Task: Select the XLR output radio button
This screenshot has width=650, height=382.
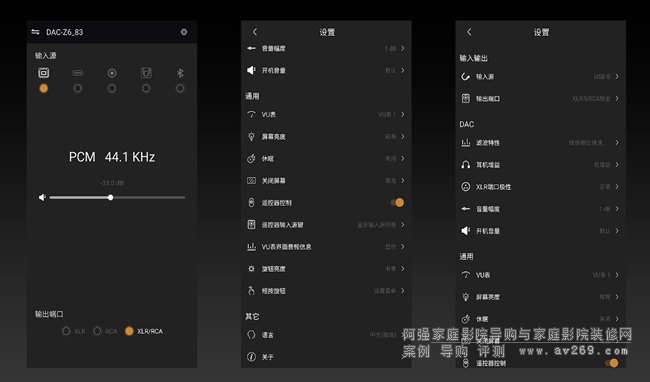Action: [x=66, y=331]
